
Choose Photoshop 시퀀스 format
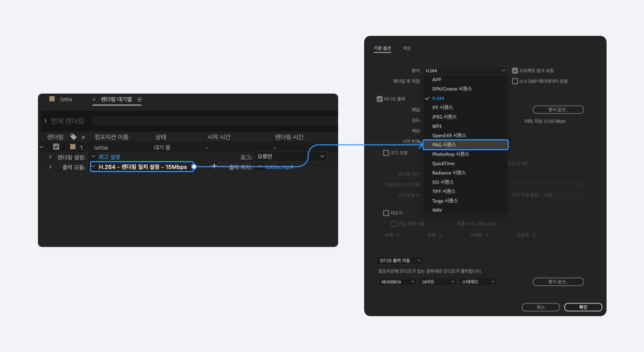tap(465, 154)
